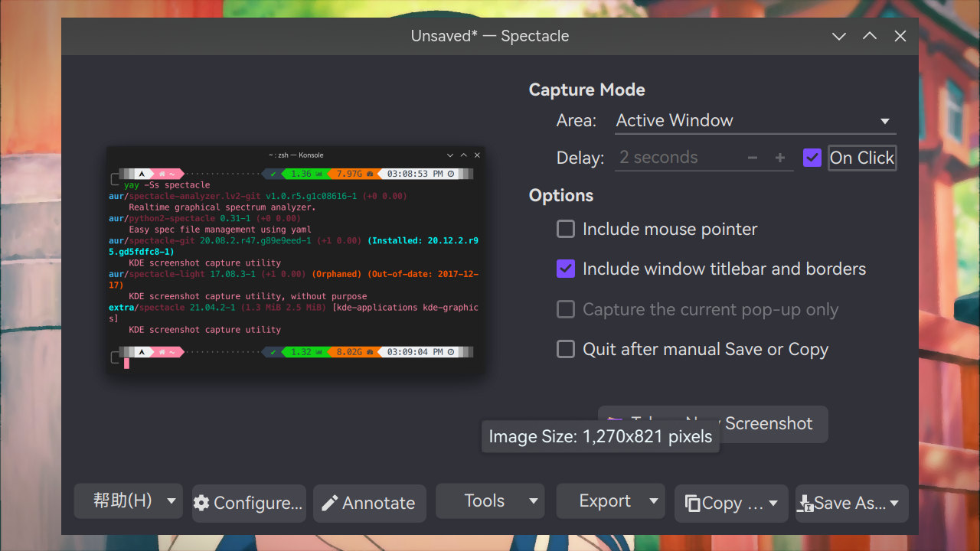Disable Include window titlebar and borders
This screenshot has width=980, height=551.
[566, 269]
